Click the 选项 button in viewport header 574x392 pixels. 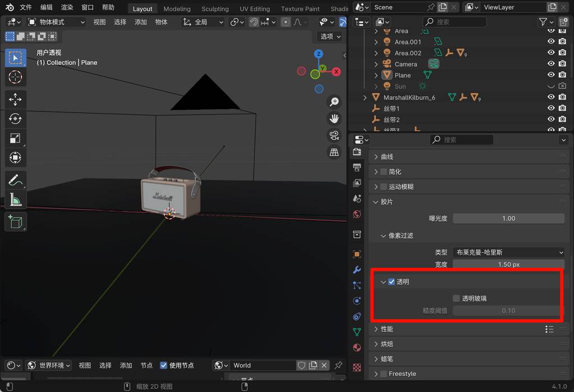tap(330, 36)
